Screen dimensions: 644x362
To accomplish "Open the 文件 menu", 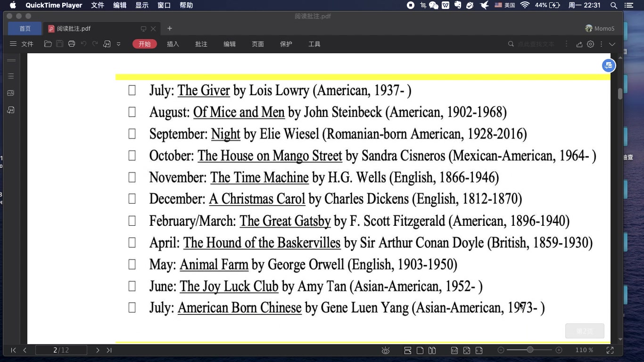I will tap(27, 44).
